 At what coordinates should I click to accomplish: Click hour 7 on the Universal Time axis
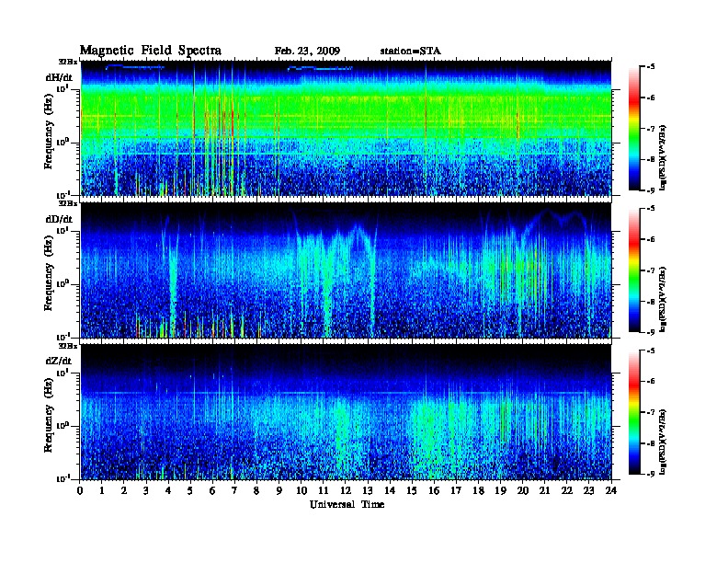pyautogui.click(x=234, y=490)
